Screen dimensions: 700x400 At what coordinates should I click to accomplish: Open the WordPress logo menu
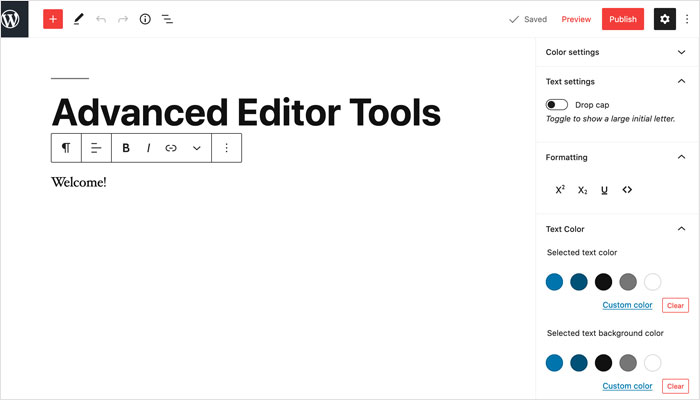click(x=14, y=19)
